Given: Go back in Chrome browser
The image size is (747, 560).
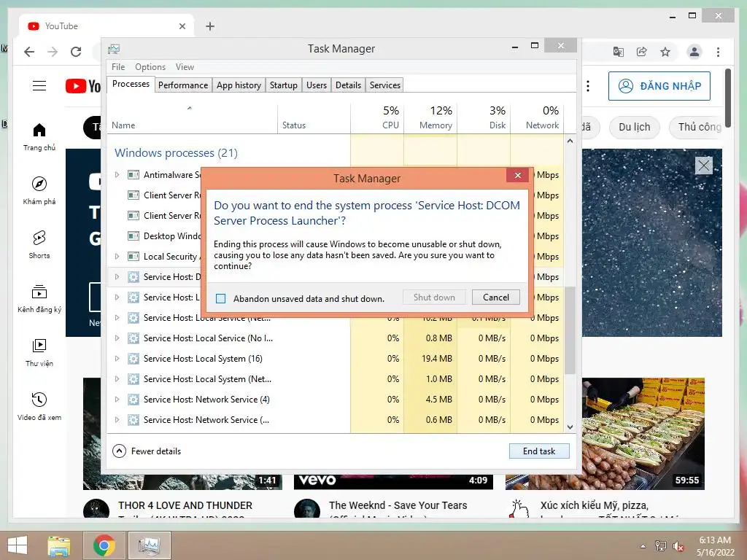Looking at the screenshot, I should [x=29, y=52].
